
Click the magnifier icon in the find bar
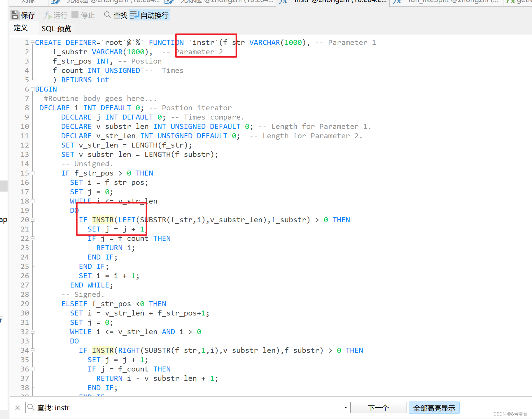pyautogui.click(x=30, y=407)
